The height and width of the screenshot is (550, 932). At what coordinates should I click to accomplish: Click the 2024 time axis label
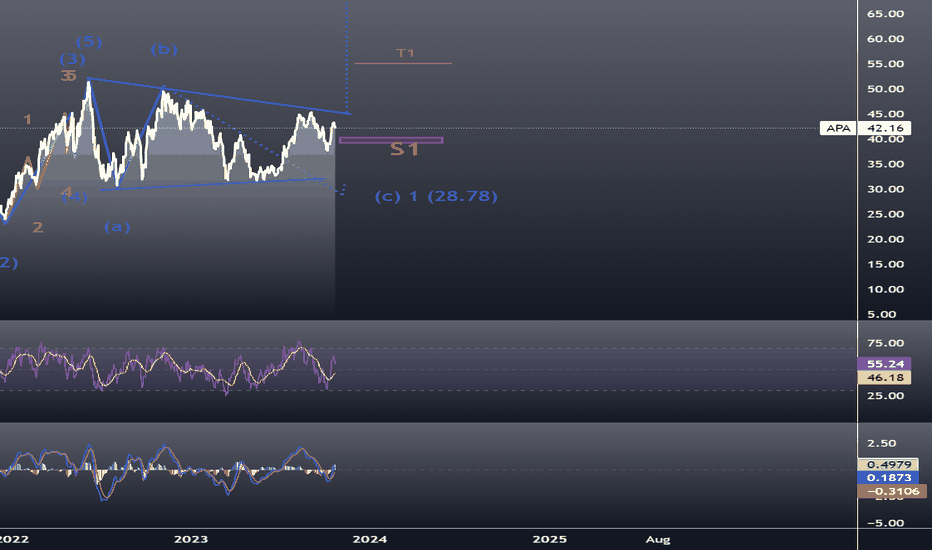(370, 539)
